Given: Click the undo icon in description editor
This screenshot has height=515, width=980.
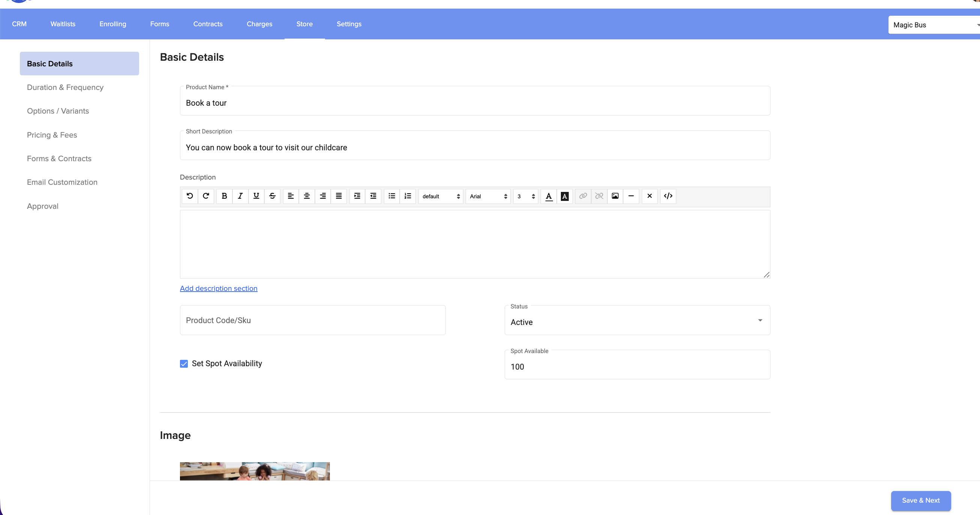Looking at the screenshot, I should pyautogui.click(x=189, y=196).
